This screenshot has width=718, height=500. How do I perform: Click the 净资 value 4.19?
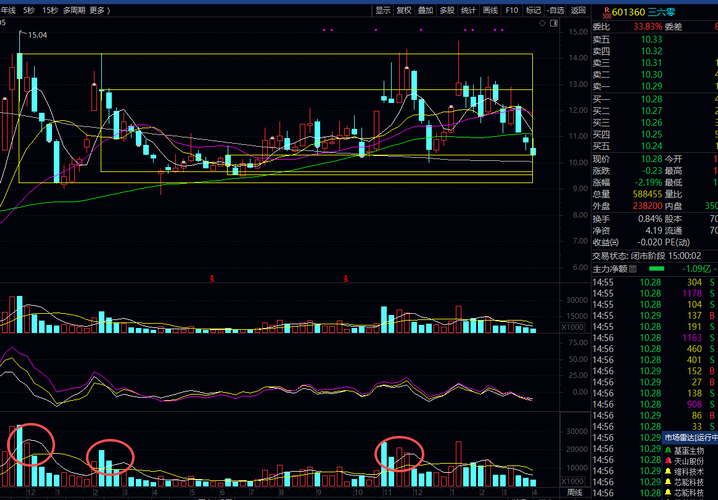(654, 231)
